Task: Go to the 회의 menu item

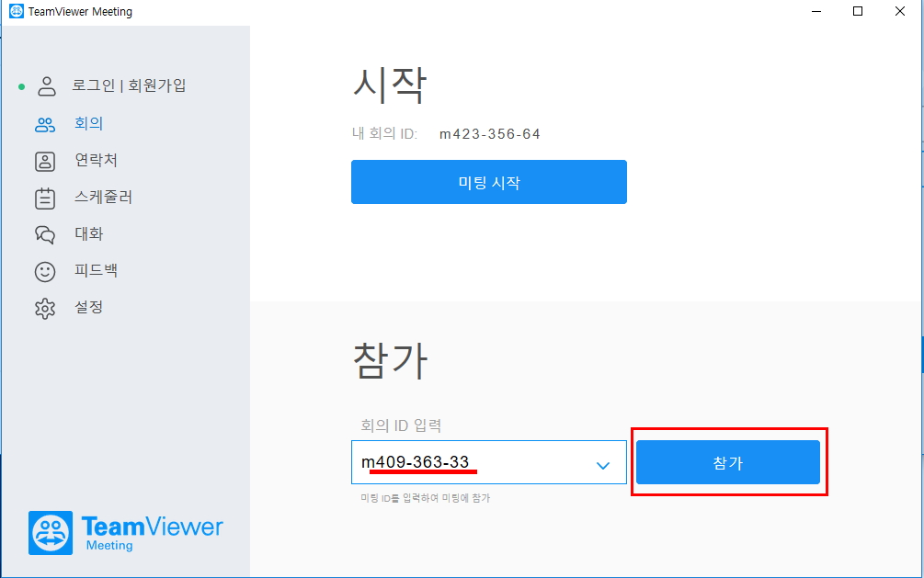Action: click(x=89, y=123)
